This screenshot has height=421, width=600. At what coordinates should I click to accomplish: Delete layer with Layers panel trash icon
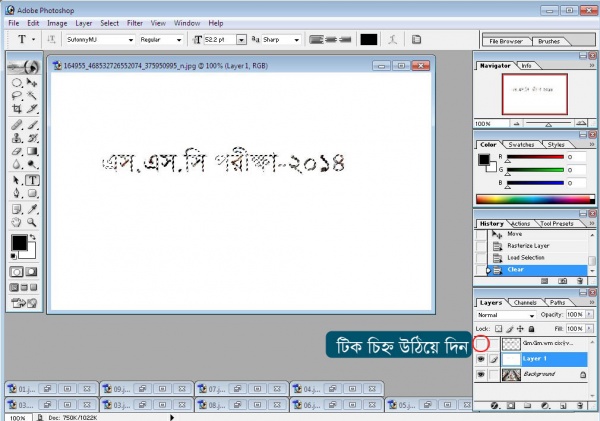click(580, 406)
